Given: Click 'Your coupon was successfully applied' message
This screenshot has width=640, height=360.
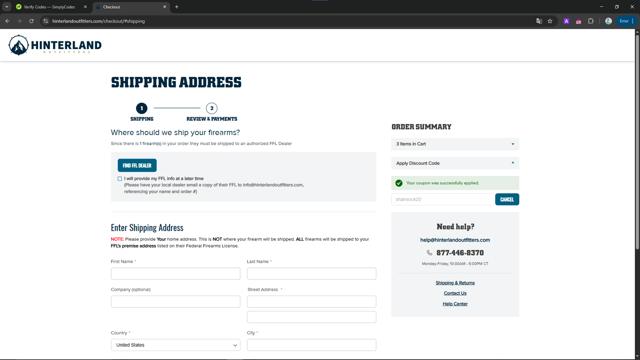Looking at the screenshot, I should (442, 183).
